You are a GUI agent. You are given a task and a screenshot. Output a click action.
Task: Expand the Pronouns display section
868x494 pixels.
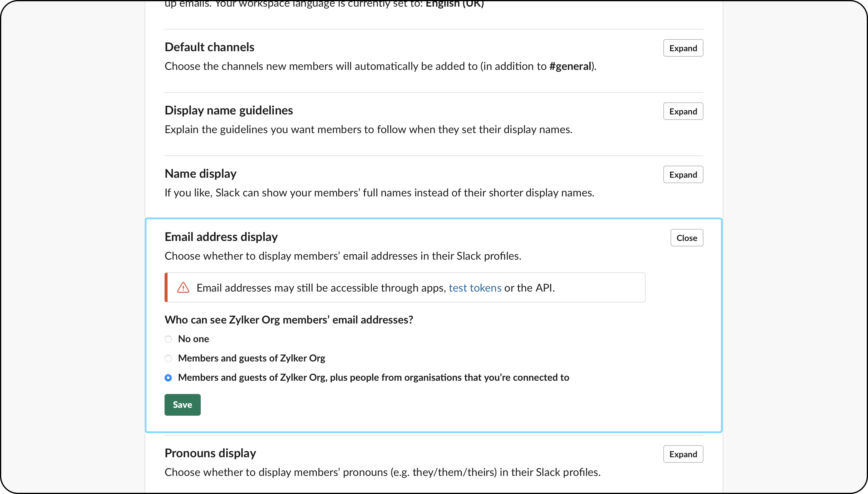click(683, 454)
